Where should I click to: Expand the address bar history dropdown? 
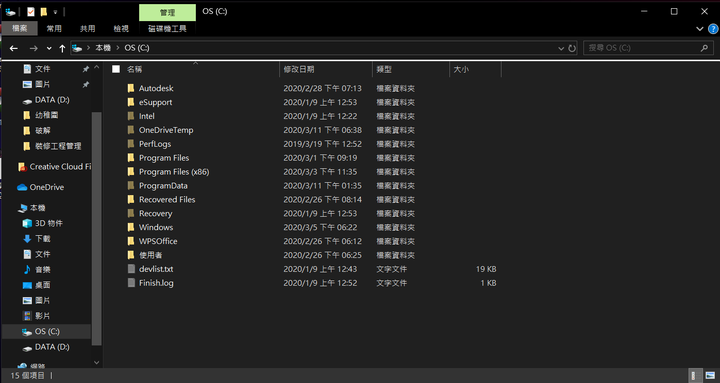point(561,48)
